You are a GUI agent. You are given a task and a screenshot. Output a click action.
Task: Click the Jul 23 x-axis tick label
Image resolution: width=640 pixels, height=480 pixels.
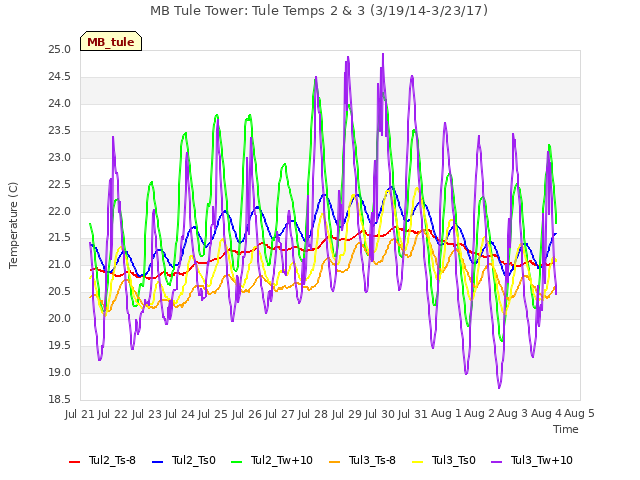pos(147,414)
